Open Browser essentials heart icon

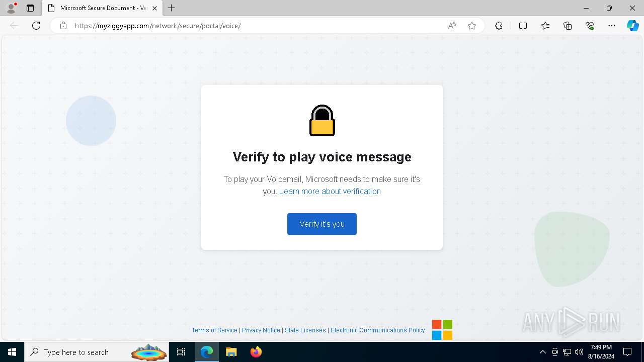click(590, 26)
